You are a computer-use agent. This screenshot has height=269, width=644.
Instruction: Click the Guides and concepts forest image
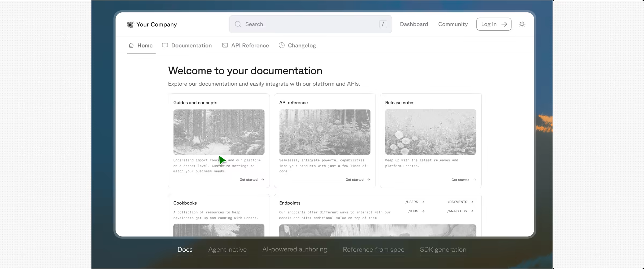tap(219, 132)
